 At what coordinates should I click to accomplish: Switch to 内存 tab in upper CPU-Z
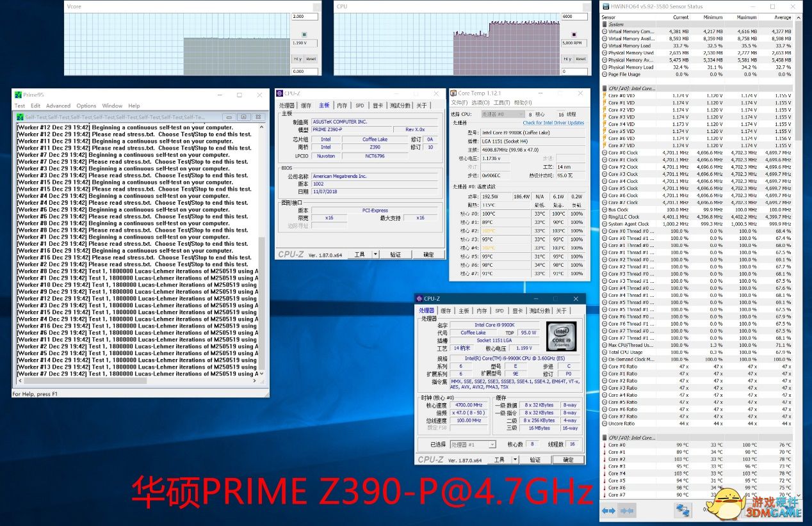pyautogui.click(x=342, y=106)
